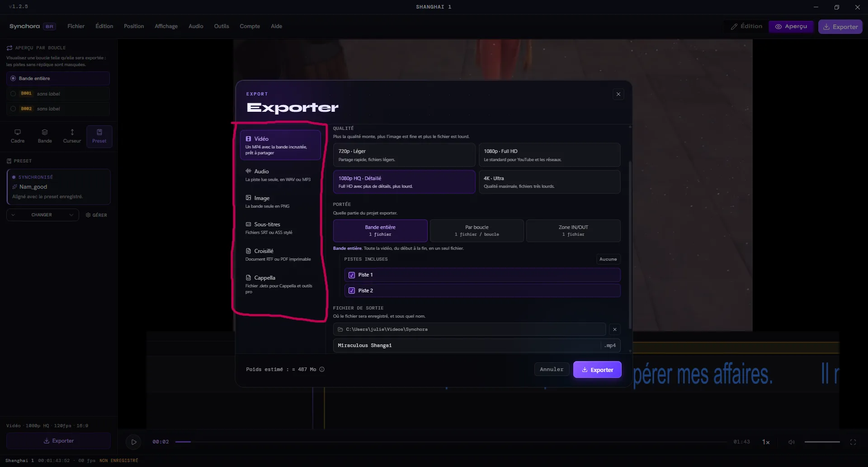Choose the Cappella export format
This screenshot has width=868, height=467.
tap(280, 284)
